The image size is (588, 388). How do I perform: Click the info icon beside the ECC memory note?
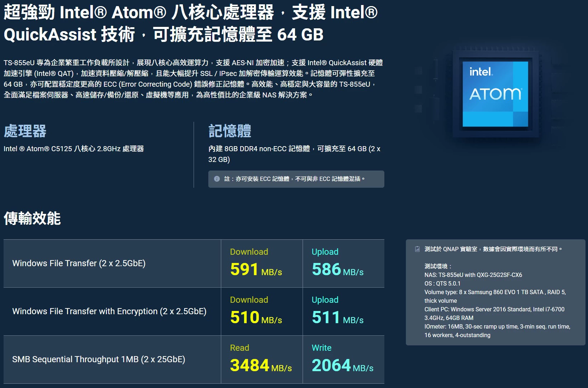tap(217, 179)
